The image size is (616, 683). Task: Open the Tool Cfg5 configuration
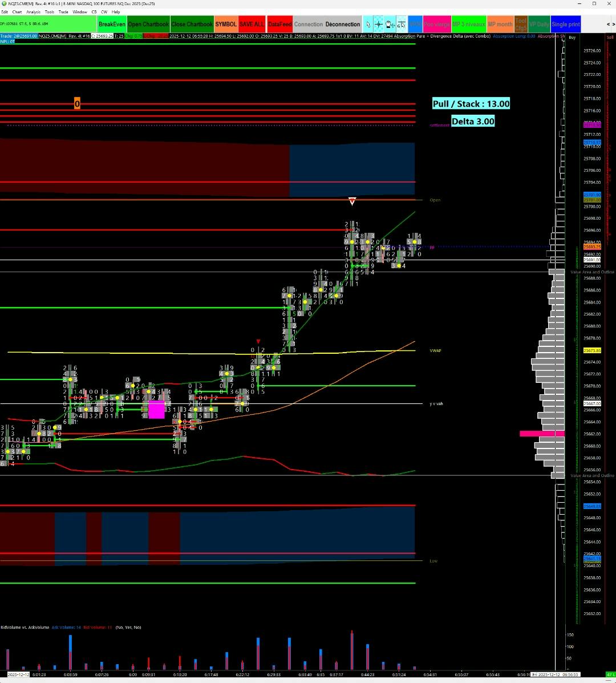click(x=521, y=24)
